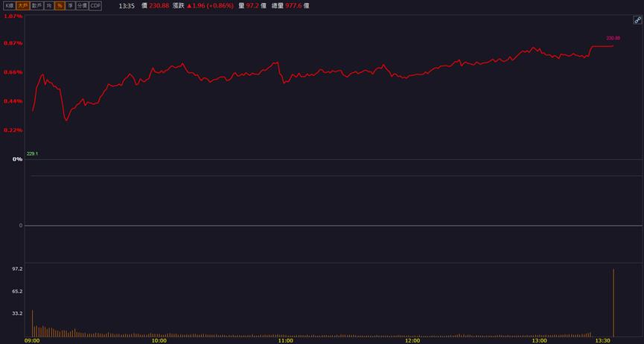
Task: Click the 33.2 volume axis label
Action: pos(17,313)
